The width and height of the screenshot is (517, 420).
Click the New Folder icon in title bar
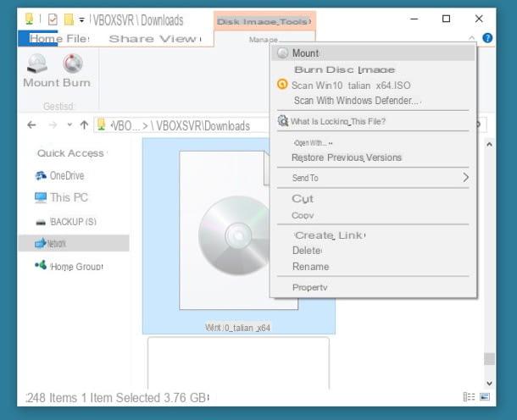coord(69,19)
